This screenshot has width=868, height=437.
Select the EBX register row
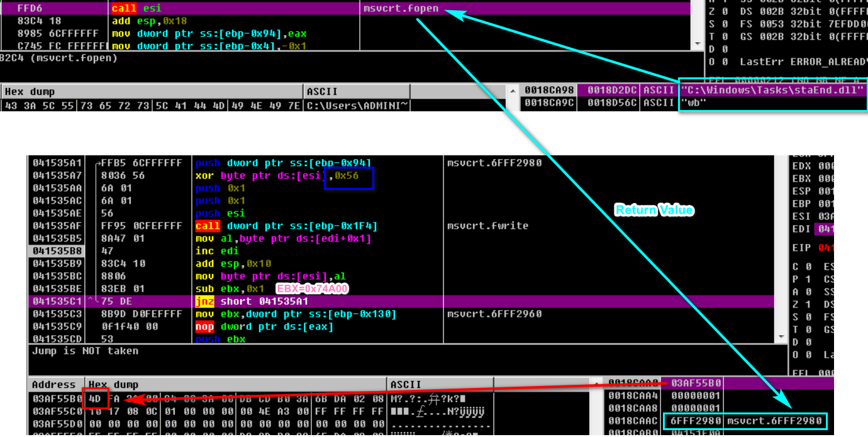[x=813, y=179]
